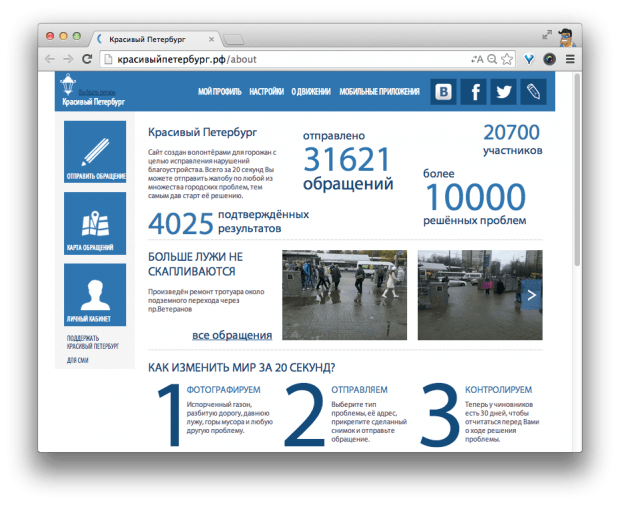Open the 'Личный кабинет' person tile

pos(95,295)
